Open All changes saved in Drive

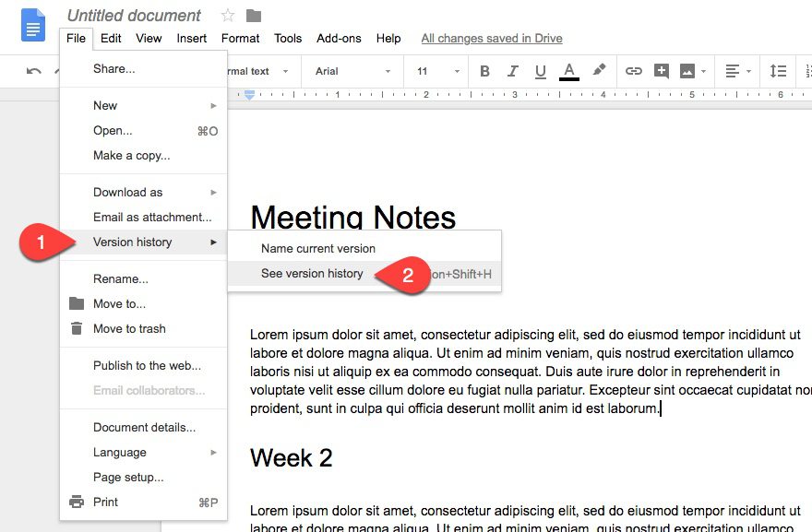click(x=492, y=38)
